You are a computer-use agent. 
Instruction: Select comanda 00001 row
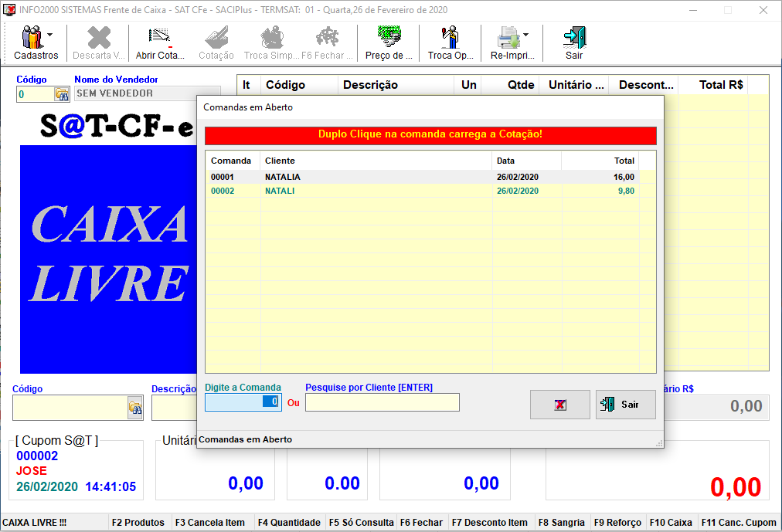pos(423,177)
